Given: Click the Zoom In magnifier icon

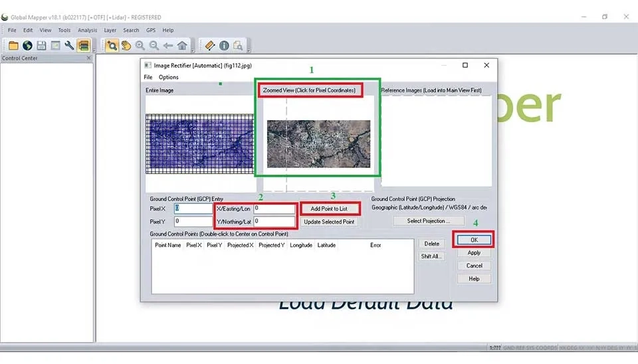Looking at the screenshot, I should pyautogui.click(x=140, y=45).
